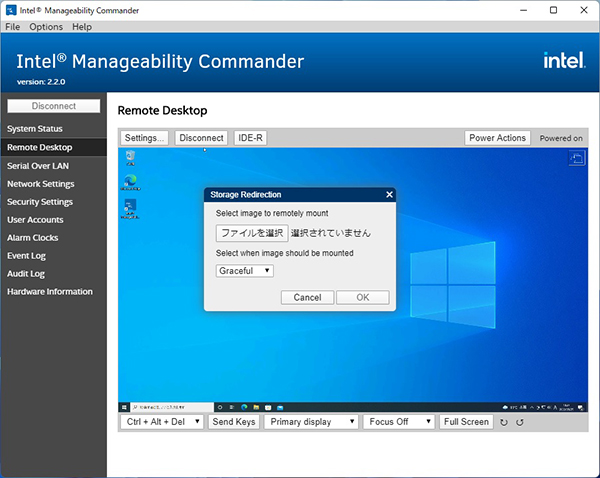This screenshot has width=600, height=478.
Task: Click the third desktop shortcut icon below Edge
Action: pos(130,207)
